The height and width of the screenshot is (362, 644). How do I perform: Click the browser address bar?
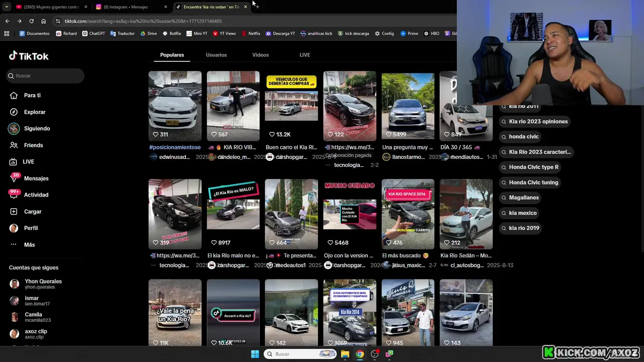coord(252,21)
